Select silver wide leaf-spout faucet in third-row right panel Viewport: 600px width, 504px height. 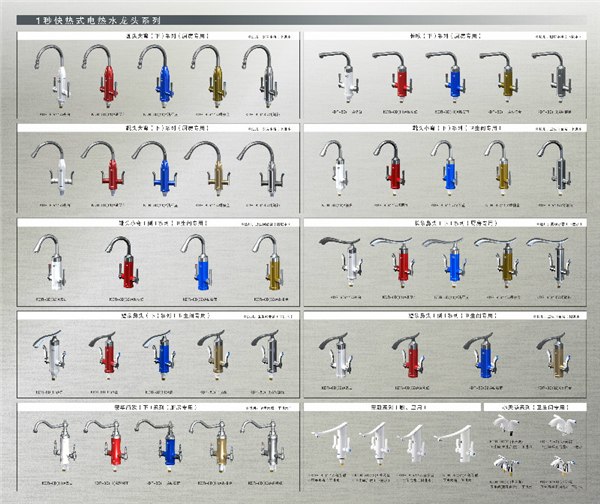point(549,263)
